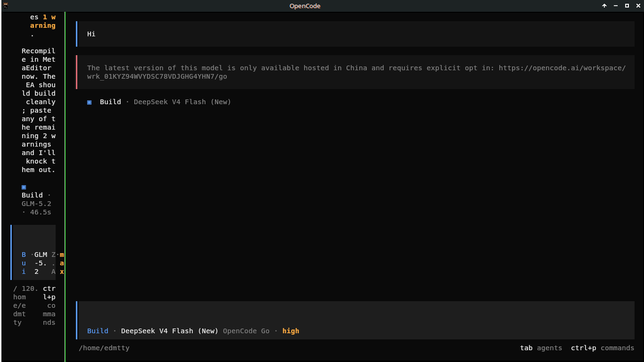The image size is (644, 362).
Task: Click the orange 'high' effort setting
Action: (291, 331)
